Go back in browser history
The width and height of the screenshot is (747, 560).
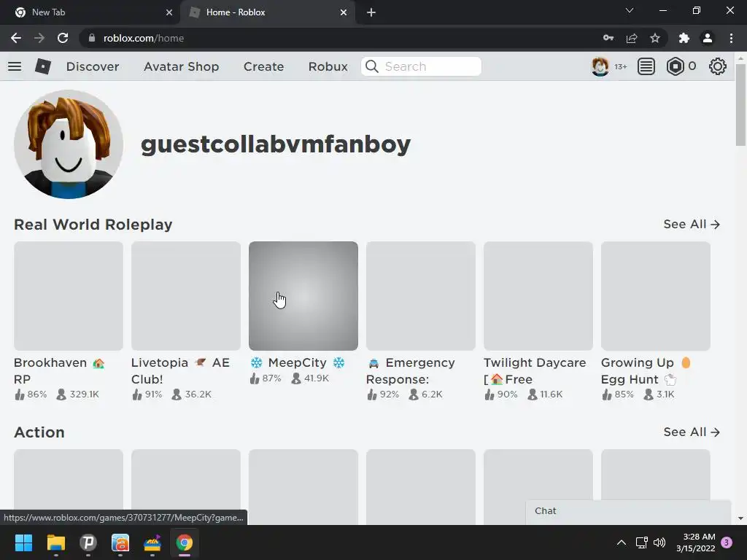16,38
